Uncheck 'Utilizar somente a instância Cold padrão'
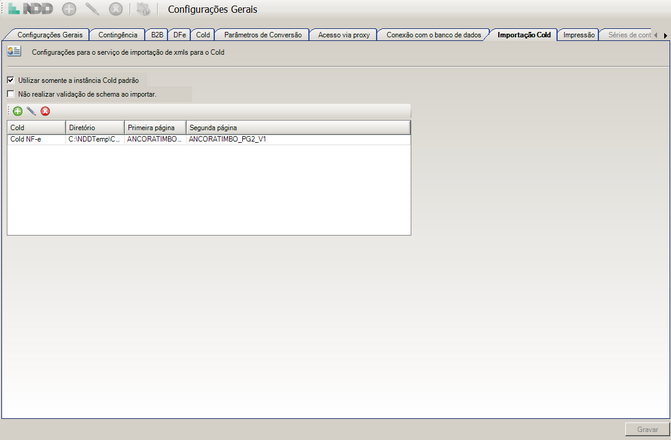The width and height of the screenshot is (671, 440). 11,80
